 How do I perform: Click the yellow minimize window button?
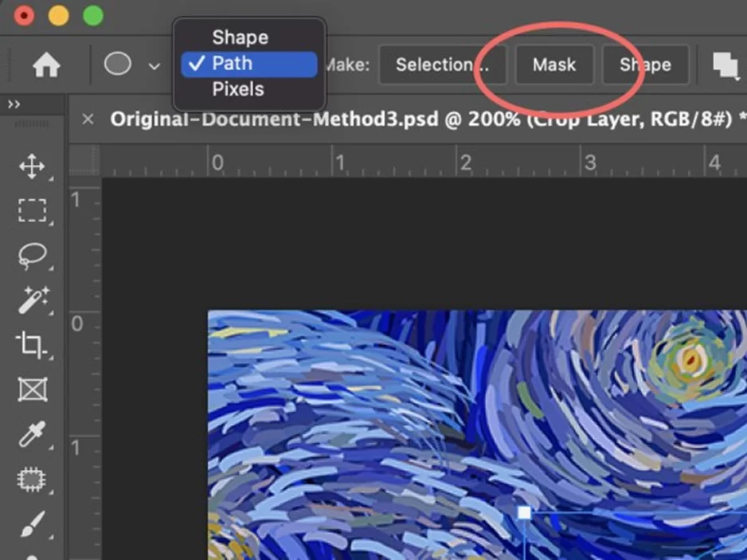point(59,16)
